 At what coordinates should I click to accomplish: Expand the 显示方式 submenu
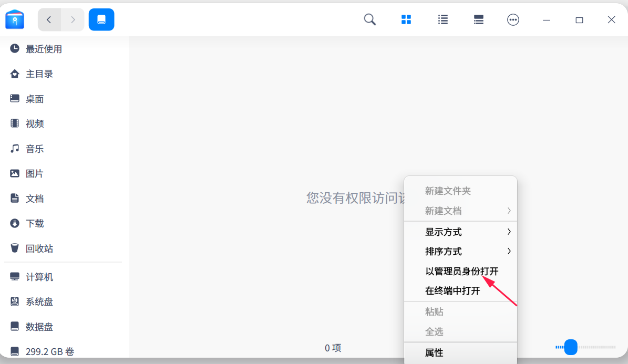pos(442,232)
